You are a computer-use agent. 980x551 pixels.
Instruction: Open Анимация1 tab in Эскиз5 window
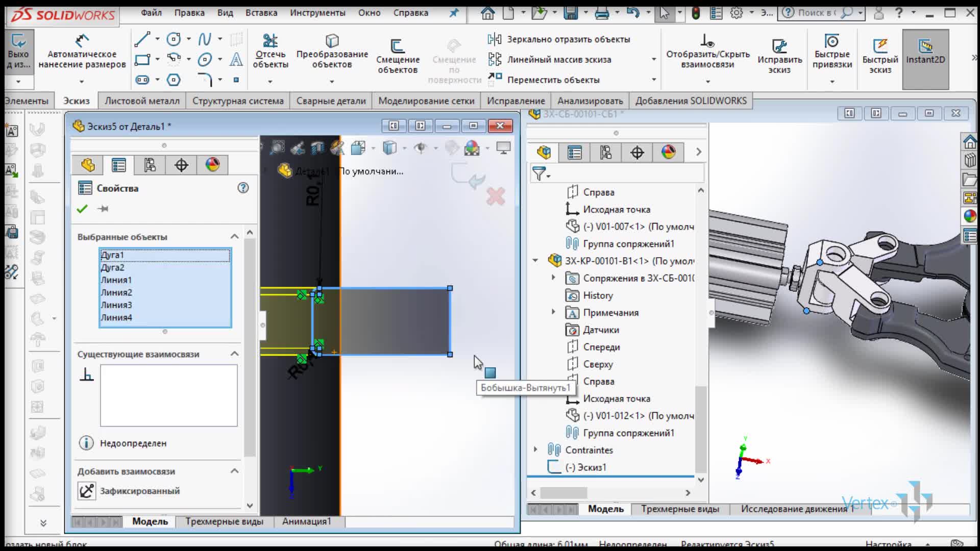(x=306, y=521)
